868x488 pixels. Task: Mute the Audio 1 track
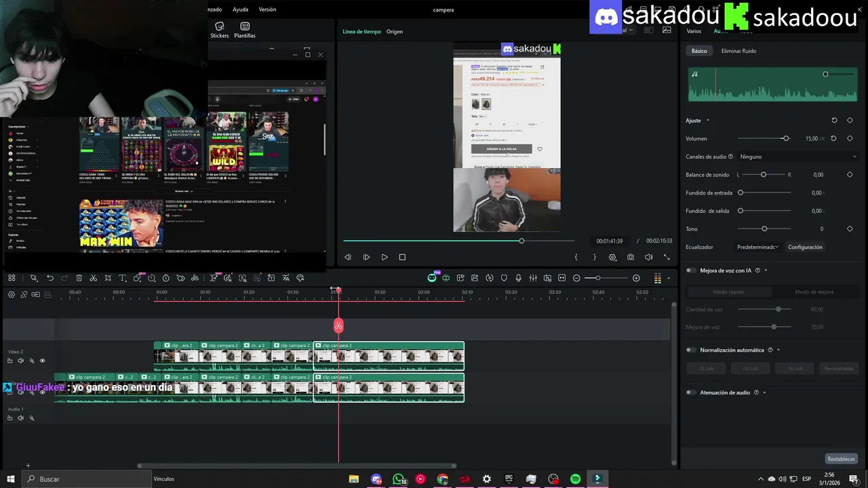click(20, 418)
